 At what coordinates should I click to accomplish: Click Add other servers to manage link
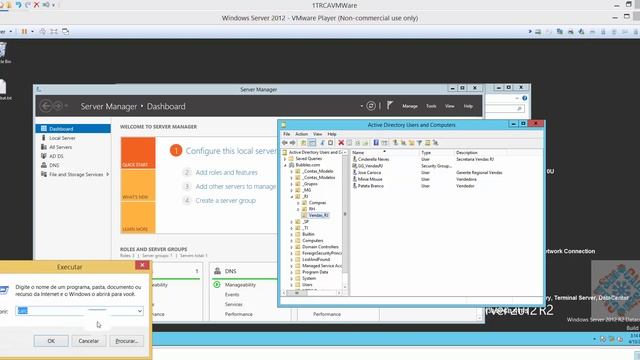(236, 187)
